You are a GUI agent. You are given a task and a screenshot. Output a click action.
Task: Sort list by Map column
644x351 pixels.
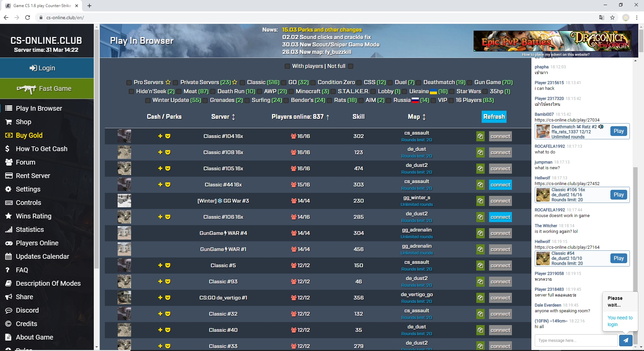coord(417,117)
